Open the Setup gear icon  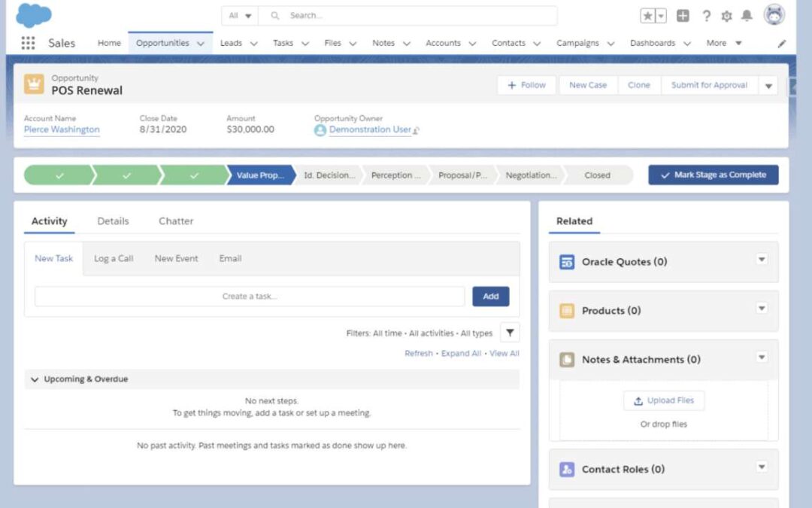click(726, 16)
